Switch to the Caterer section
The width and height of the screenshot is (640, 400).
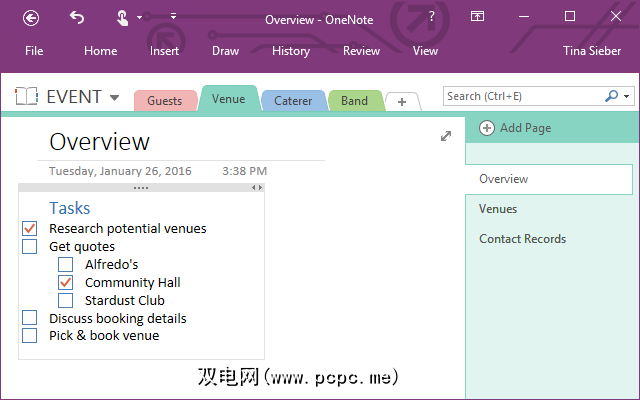click(x=293, y=100)
